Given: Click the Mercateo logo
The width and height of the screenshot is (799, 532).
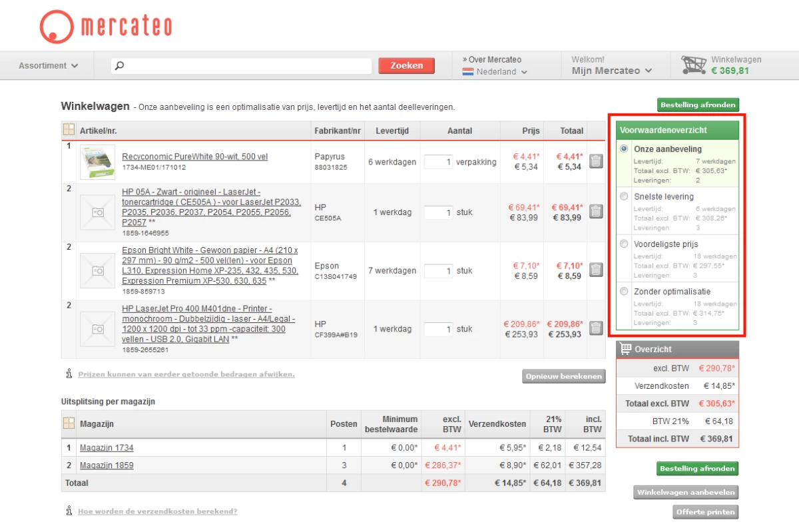Looking at the screenshot, I should coord(105,27).
